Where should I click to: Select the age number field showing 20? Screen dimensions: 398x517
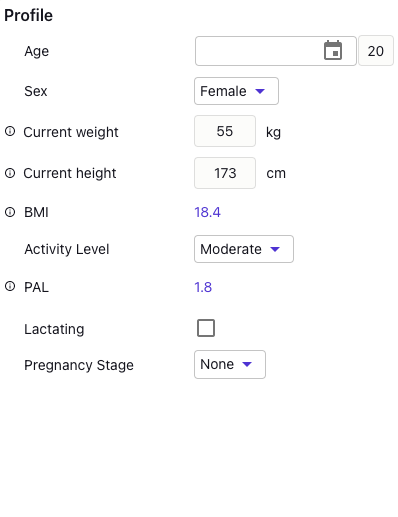pyautogui.click(x=376, y=51)
